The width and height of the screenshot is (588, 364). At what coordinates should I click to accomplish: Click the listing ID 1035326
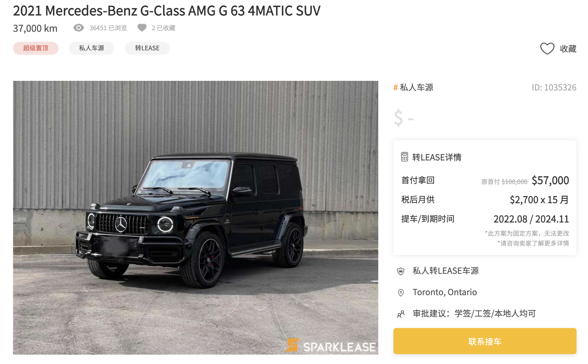pyautogui.click(x=554, y=87)
